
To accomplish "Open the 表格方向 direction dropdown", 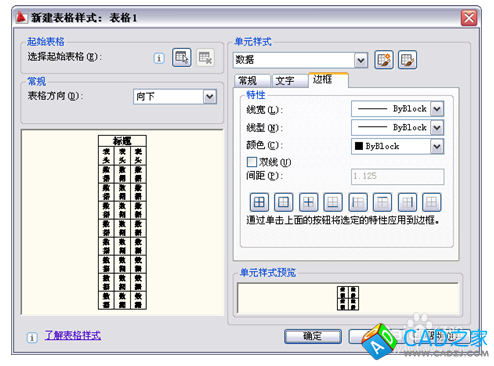I will tap(175, 97).
